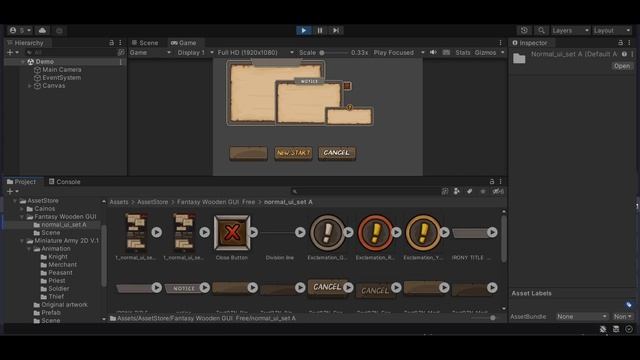Open the AssetBundle None dropdown
Screen dimensions: 640x360
point(582,317)
